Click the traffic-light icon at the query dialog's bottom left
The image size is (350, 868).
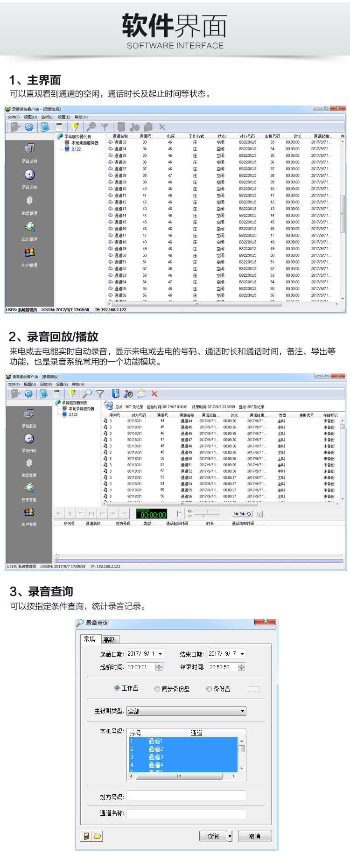point(86,836)
